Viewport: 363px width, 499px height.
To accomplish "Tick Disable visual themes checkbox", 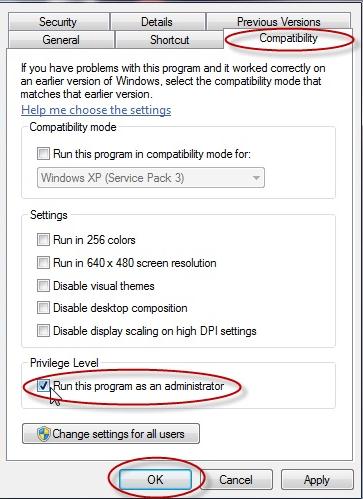I will [x=43, y=285].
